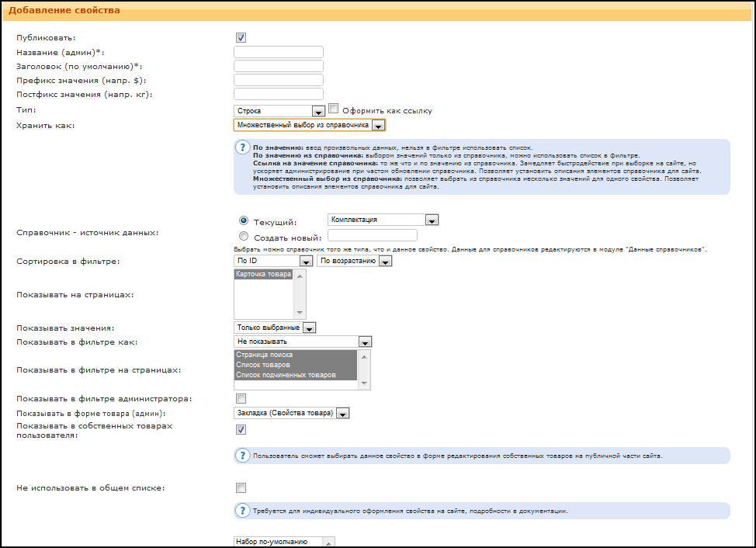Click the Префикс значения input field
Screen dimensions: 756x548
tap(279, 80)
